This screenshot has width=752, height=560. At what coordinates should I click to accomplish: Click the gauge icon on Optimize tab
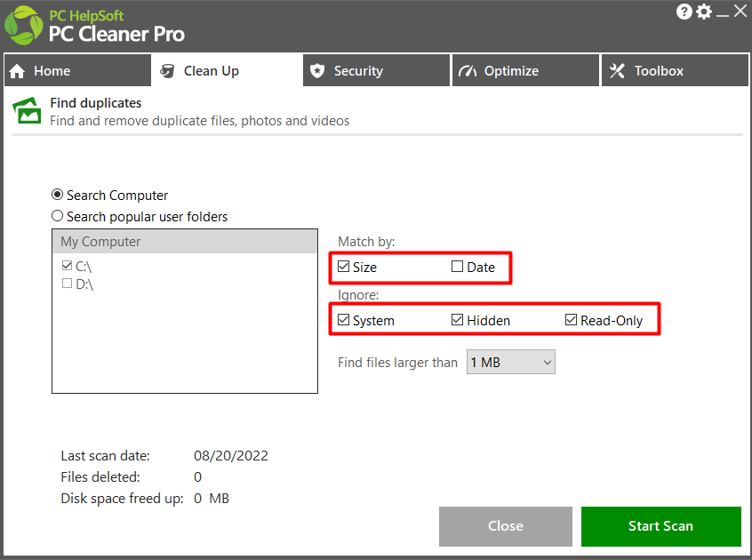point(468,71)
